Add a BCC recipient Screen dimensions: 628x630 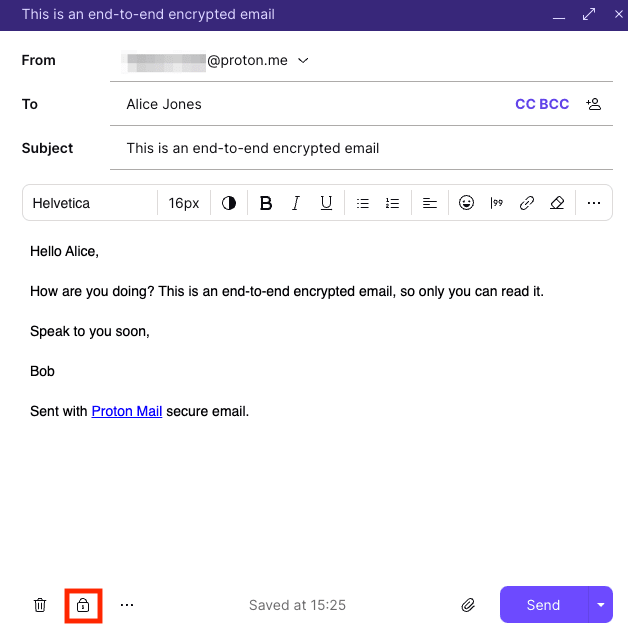pos(554,104)
